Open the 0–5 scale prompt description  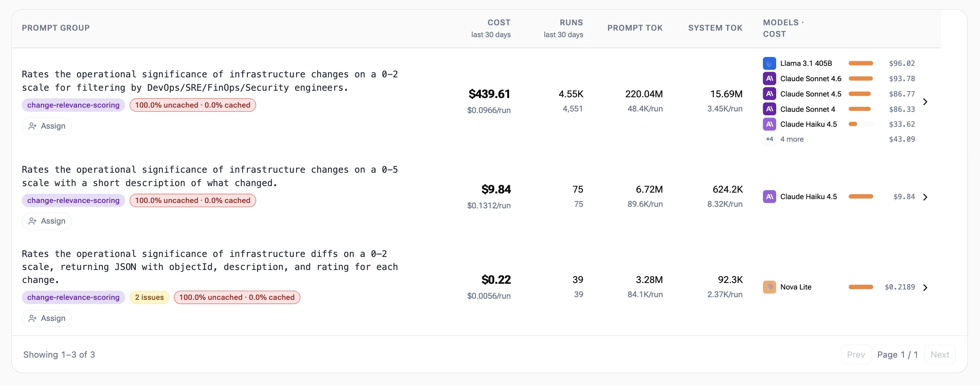click(x=210, y=176)
